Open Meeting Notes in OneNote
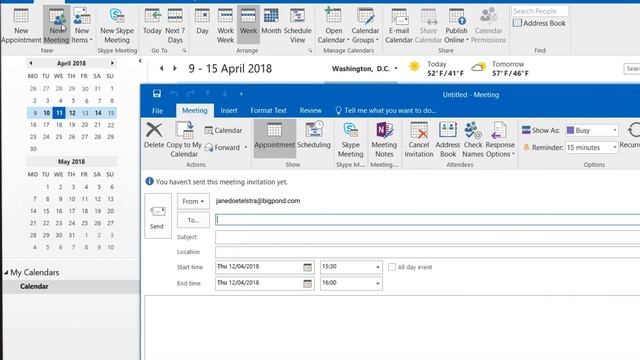640x360 pixels. (384, 140)
